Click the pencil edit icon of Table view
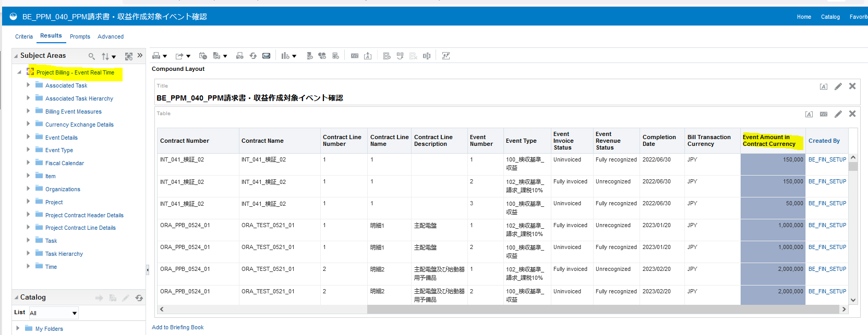 pyautogui.click(x=838, y=114)
